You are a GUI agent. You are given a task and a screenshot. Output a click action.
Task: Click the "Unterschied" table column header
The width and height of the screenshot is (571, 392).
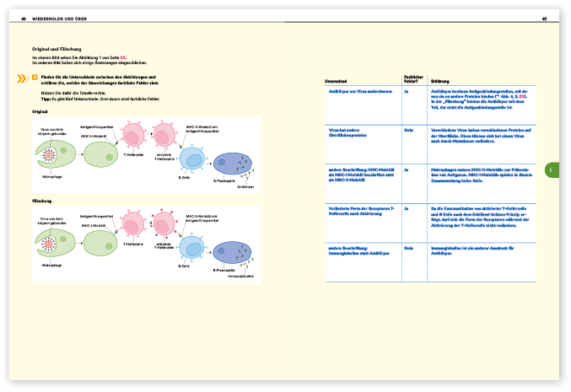pyautogui.click(x=336, y=81)
